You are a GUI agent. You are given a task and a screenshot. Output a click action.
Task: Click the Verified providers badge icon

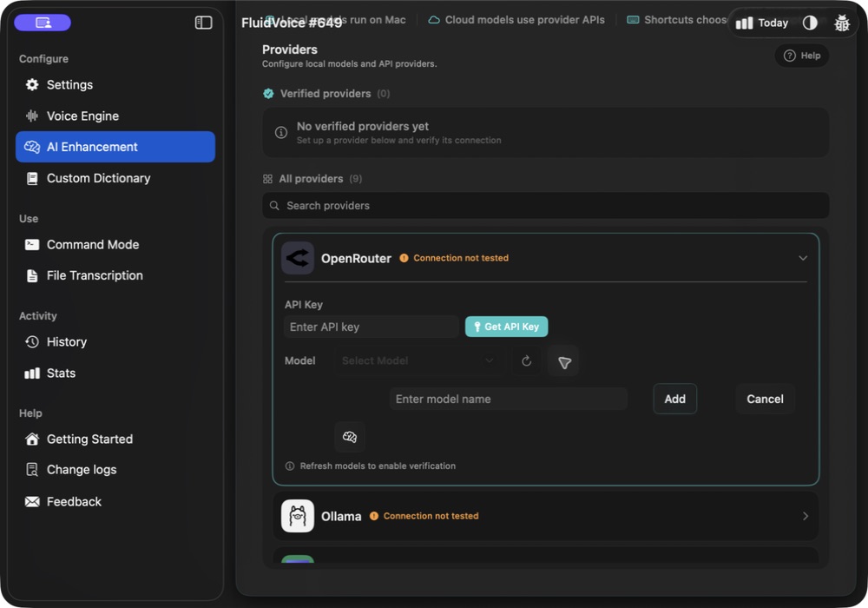(268, 94)
